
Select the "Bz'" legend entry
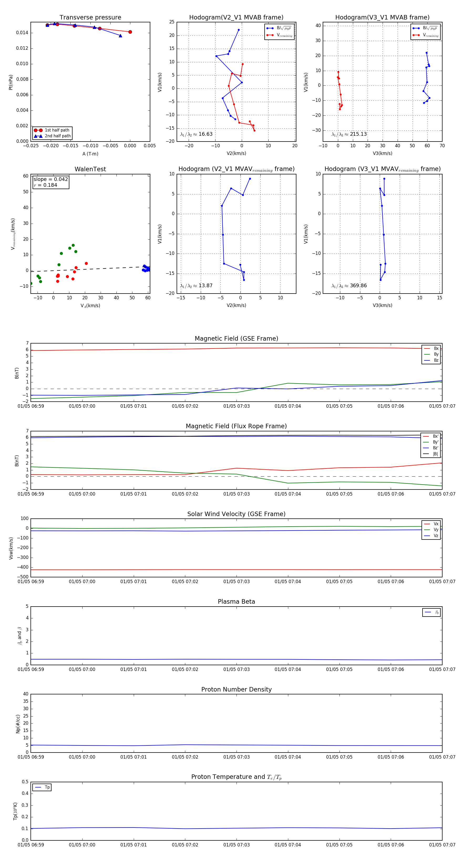[431, 448]
